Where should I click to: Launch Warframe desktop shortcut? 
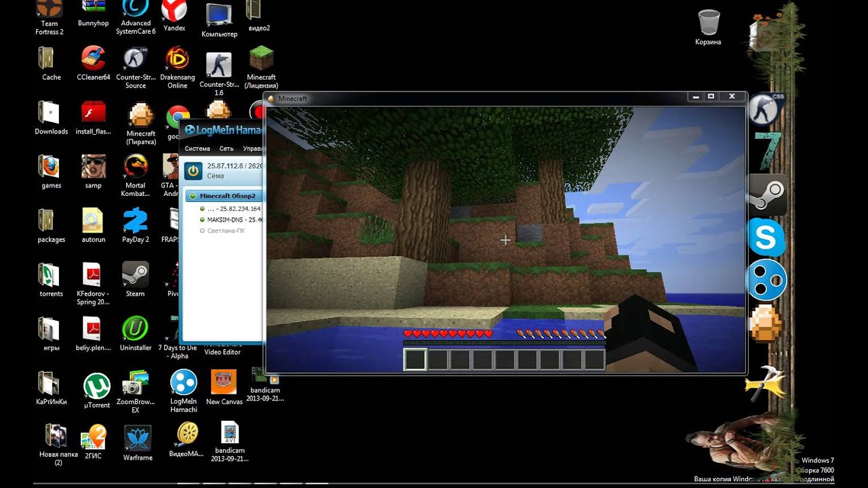point(138,444)
